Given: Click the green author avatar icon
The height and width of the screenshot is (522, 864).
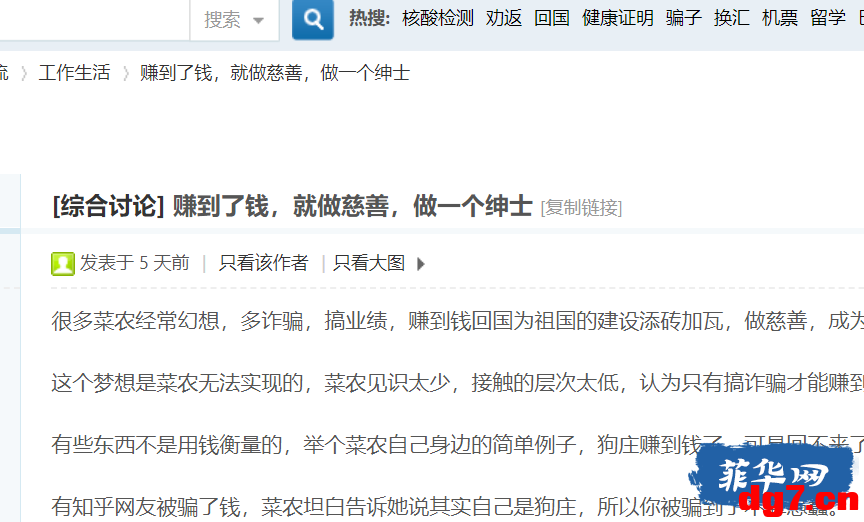Looking at the screenshot, I should click(63, 263).
